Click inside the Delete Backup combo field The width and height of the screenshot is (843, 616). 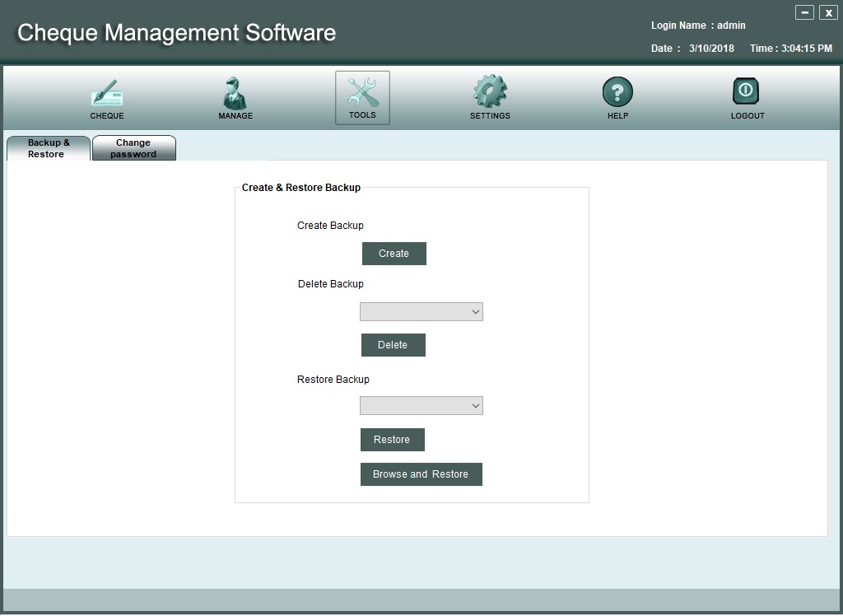pyautogui.click(x=414, y=312)
